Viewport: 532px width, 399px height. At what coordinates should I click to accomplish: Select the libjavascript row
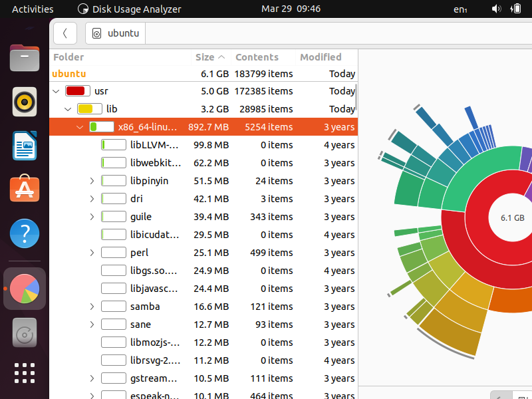point(203,289)
